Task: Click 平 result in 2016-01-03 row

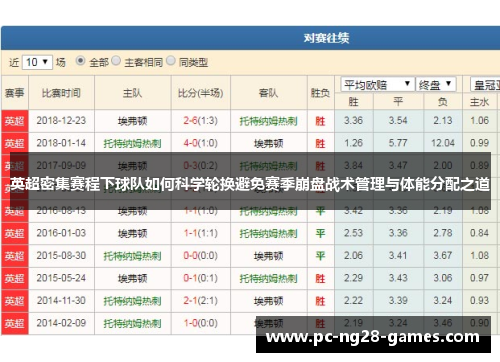Action: point(320,233)
